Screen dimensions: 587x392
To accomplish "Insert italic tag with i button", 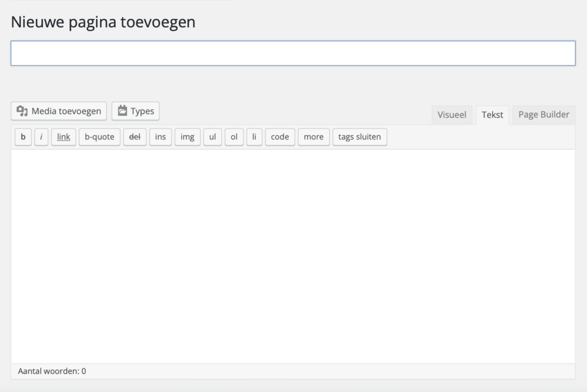I will pos(41,137).
